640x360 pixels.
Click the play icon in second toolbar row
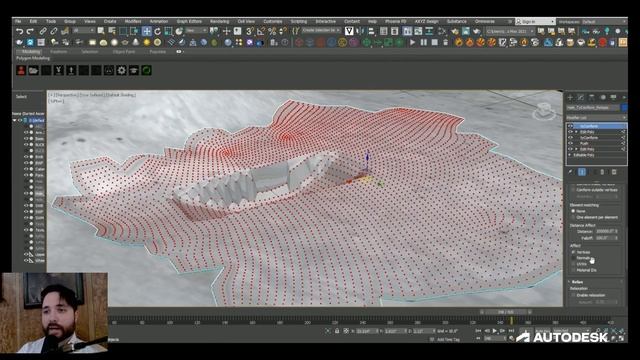click(x=413, y=42)
